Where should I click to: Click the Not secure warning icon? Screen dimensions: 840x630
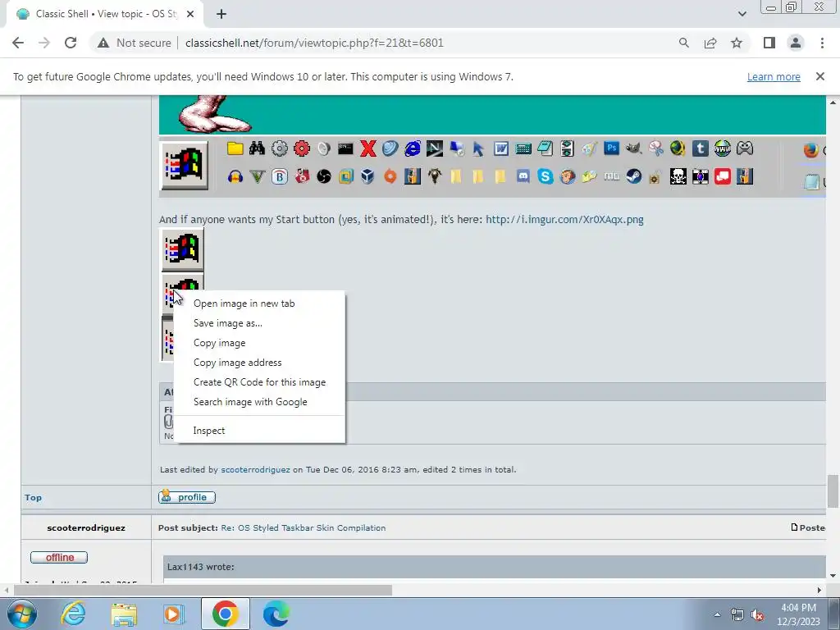tap(103, 43)
